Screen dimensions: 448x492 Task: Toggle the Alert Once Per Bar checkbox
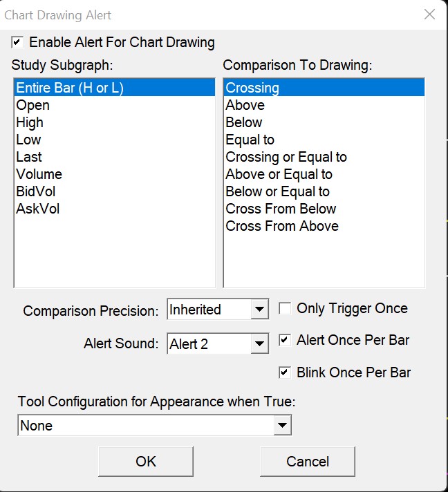pos(285,340)
